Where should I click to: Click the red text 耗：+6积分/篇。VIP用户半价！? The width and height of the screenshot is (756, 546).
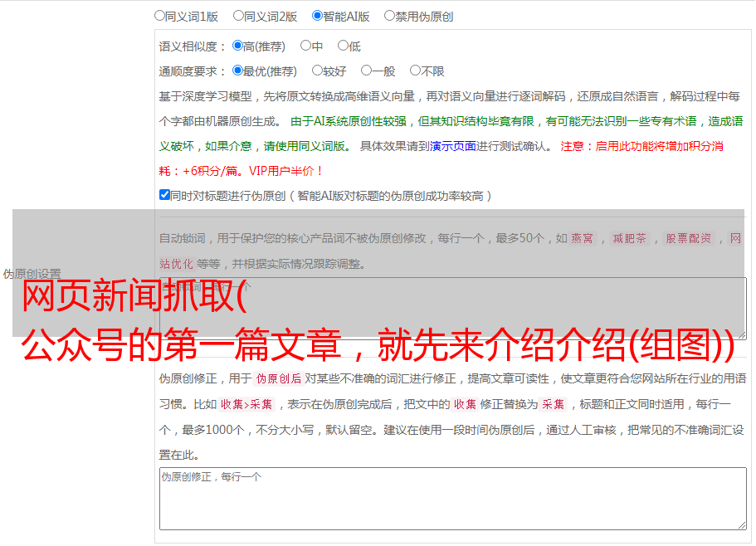[241, 171]
